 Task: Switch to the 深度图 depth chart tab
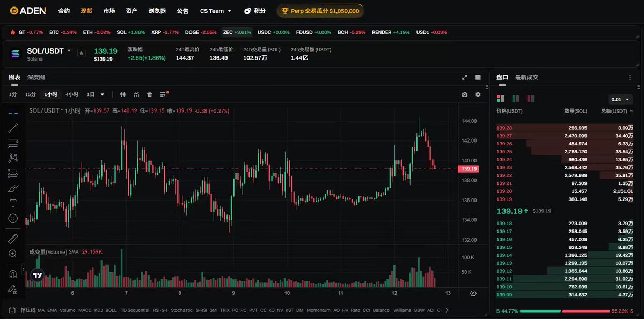click(x=36, y=77)
